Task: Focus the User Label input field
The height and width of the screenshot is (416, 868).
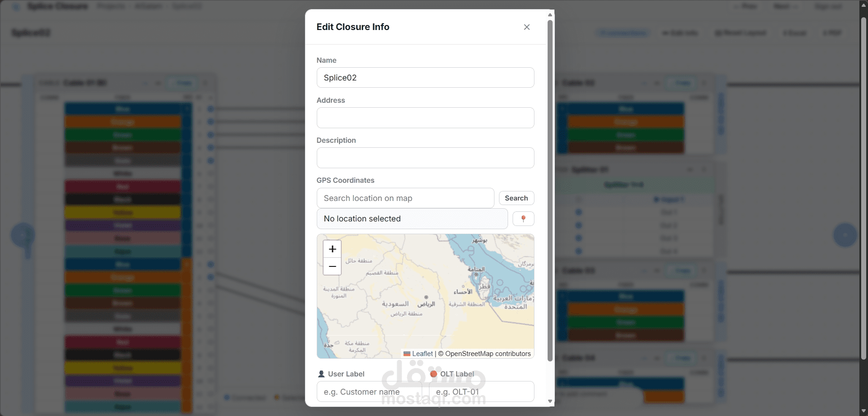Action: pos(369,391)
